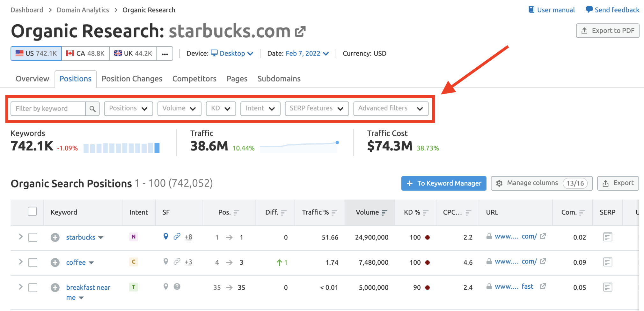This screenshot has width=644, height=311.
Task: Click local pack pin icon for coffee
Action: pos(166,262)
